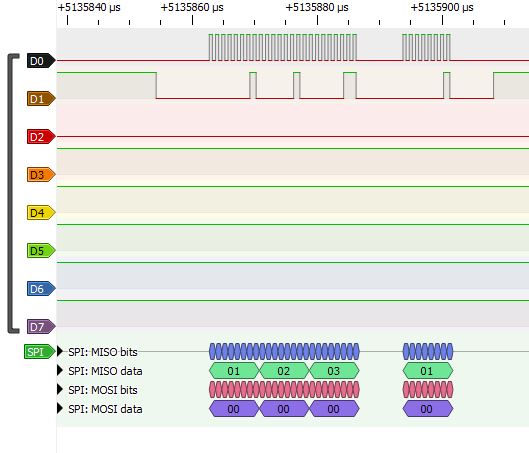Image resolution: width=529 pixels, height=453 pixels.
Task: Click the +5135900 µs ruler label
Action: [x=442, y=7]
